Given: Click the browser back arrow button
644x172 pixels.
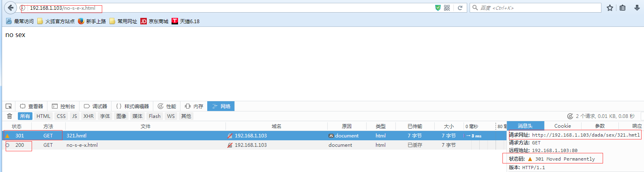Looking at the screenshot, I should pos(11,8).
